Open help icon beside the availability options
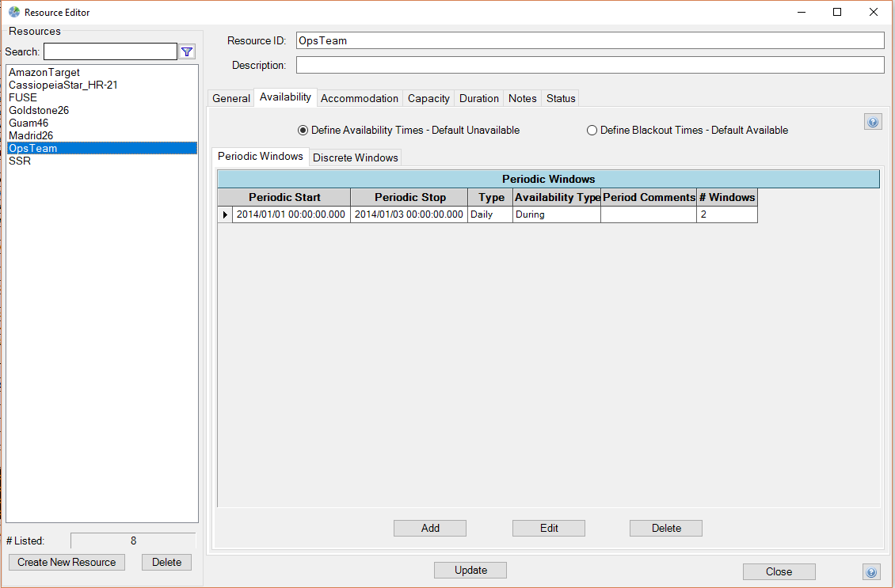This screenshot has height=588, width=895. click(x=872, y=122)
